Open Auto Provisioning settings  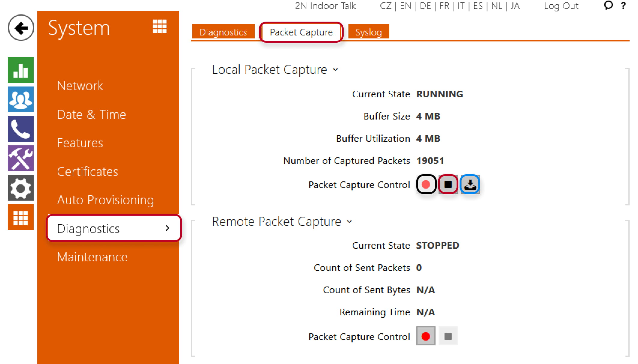coord(105,200)
